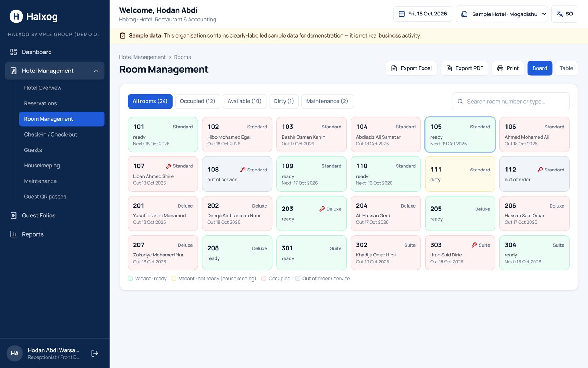Filter by Available (10) tab
The image size is (588, 368).
[x=244, y=101]
